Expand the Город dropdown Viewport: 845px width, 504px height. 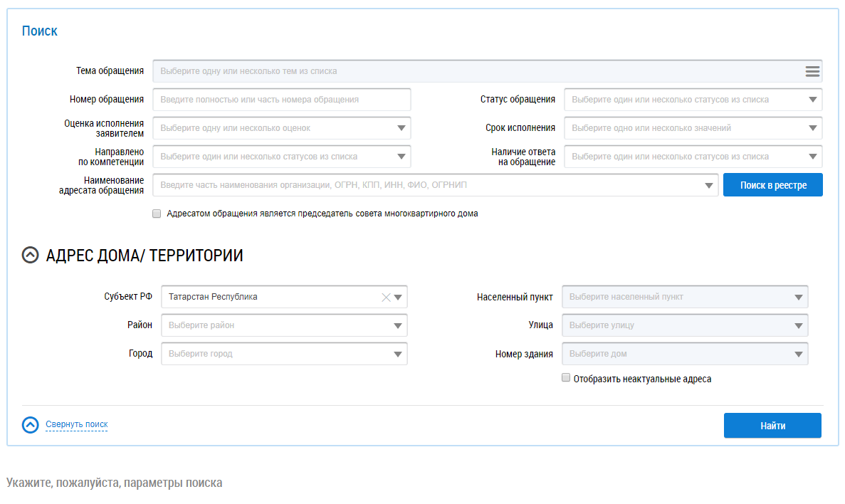click(397, 355)
